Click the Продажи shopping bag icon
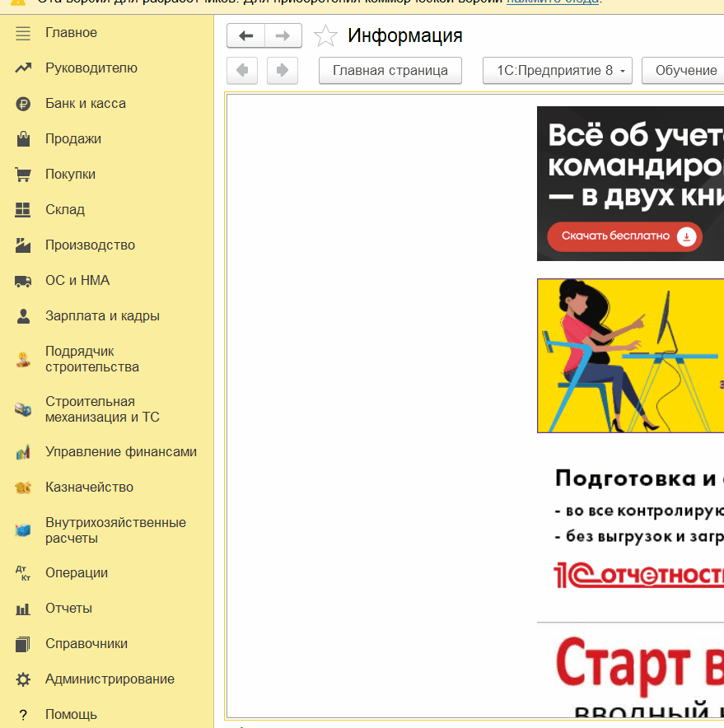 pyautogui.click(x=23, y=139)
